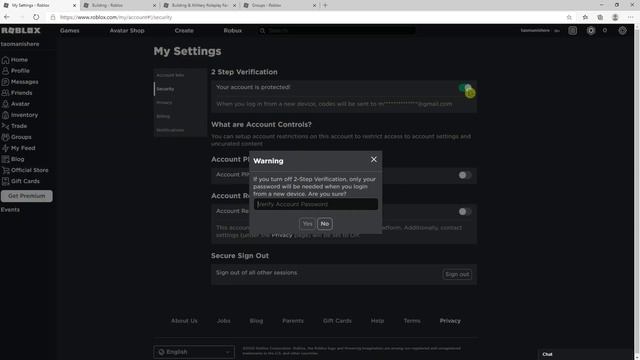Toggle 2 Step Verification switch
The width and height of the screenshot is (640, 360).
pyautogui.click(x=464, y=88)
